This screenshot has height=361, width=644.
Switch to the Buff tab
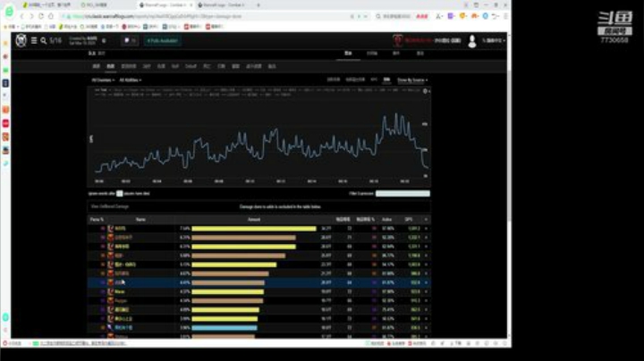(175, 66)
